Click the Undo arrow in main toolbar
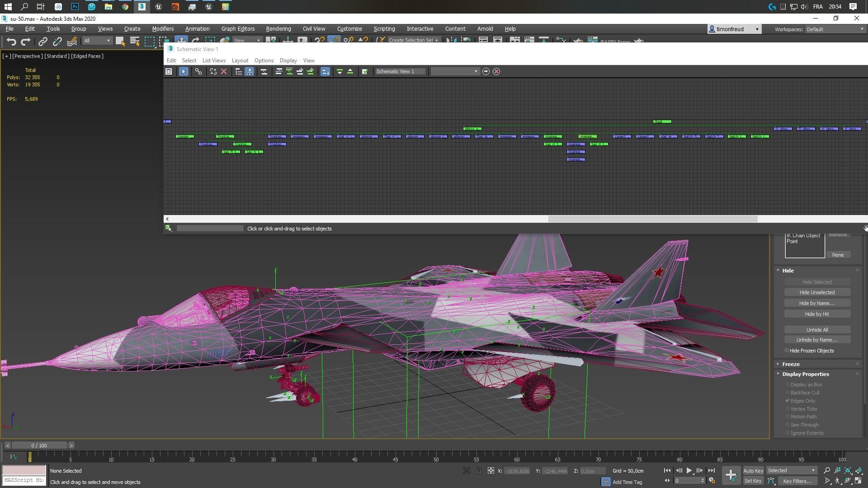 [x=11, y=42]
